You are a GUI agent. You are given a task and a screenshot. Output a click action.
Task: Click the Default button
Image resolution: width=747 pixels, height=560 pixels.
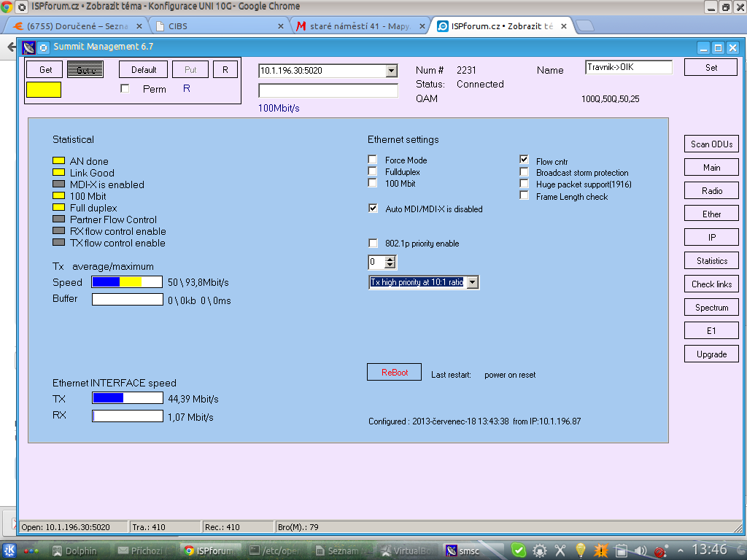(x=144, y=69)
